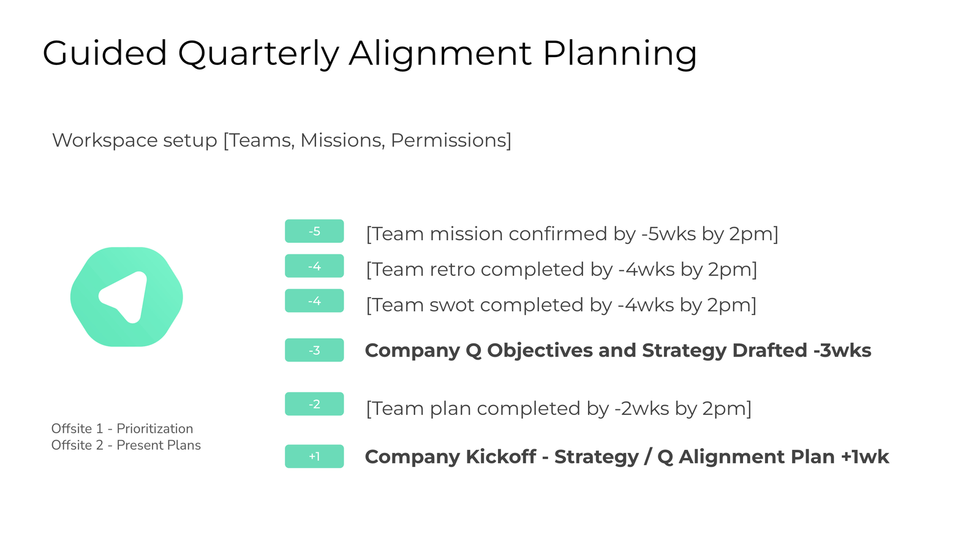Click the -5 week badge
This screenshot has width=980, height=551.
(x=314, y=231)
